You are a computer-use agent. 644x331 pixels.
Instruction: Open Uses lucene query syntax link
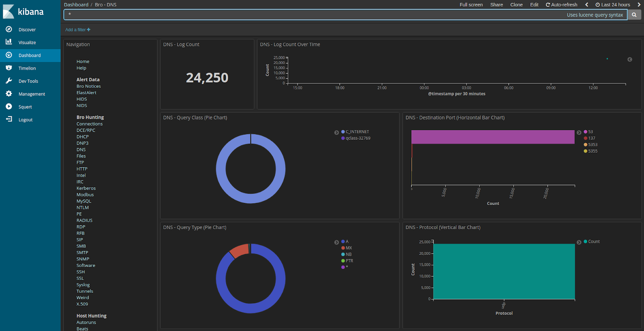click(x=595, y=15)
